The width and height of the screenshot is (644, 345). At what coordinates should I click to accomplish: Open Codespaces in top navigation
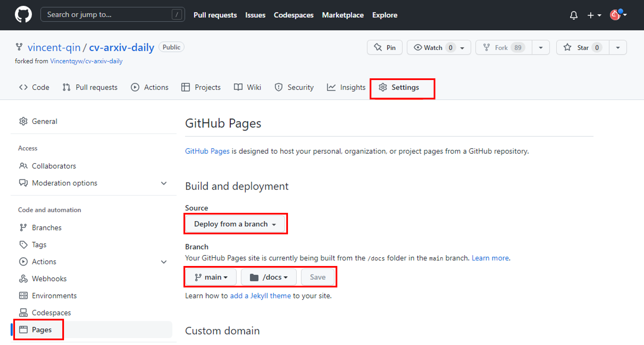[x=293, y=15]
